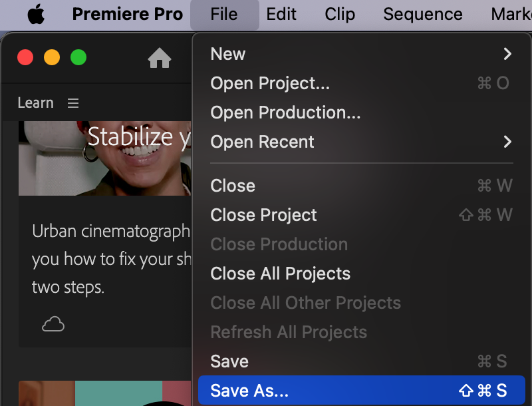Choose Close Project menu item
Screen dimensions: 532x406
pos(263,215)
